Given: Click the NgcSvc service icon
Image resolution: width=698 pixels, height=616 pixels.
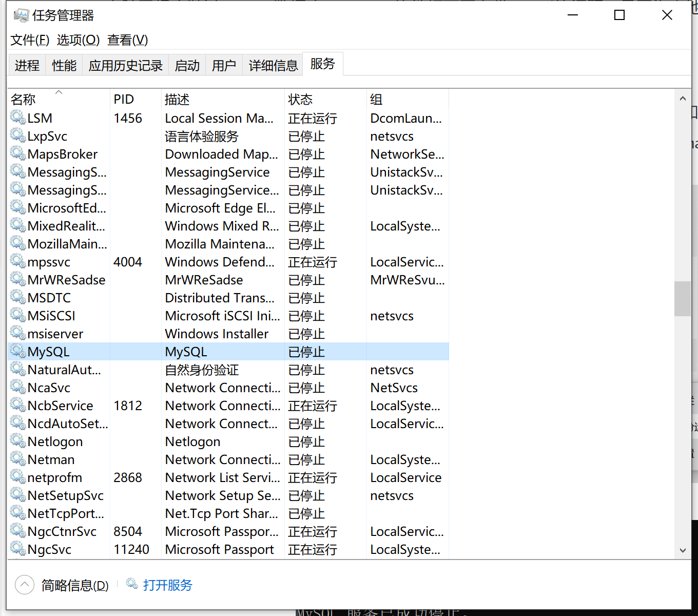Looking at the screenshot, I should coord(18,549).
